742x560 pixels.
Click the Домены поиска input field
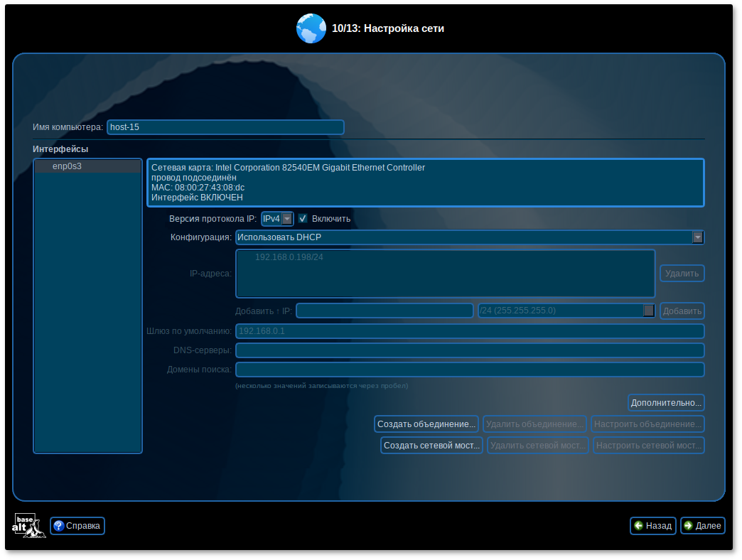point(469,370)
